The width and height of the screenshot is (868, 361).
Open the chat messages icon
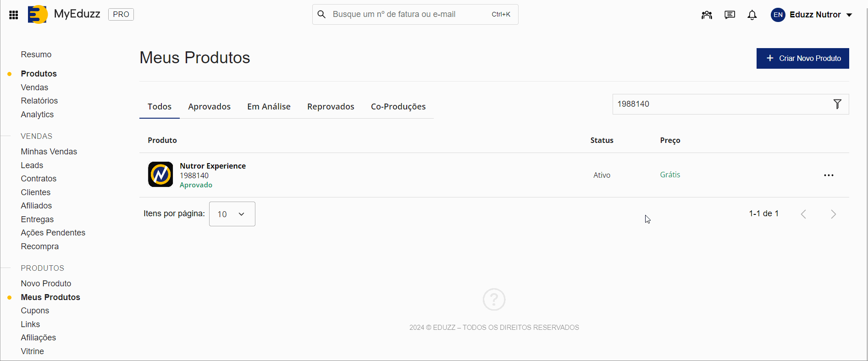pos(730,15)
